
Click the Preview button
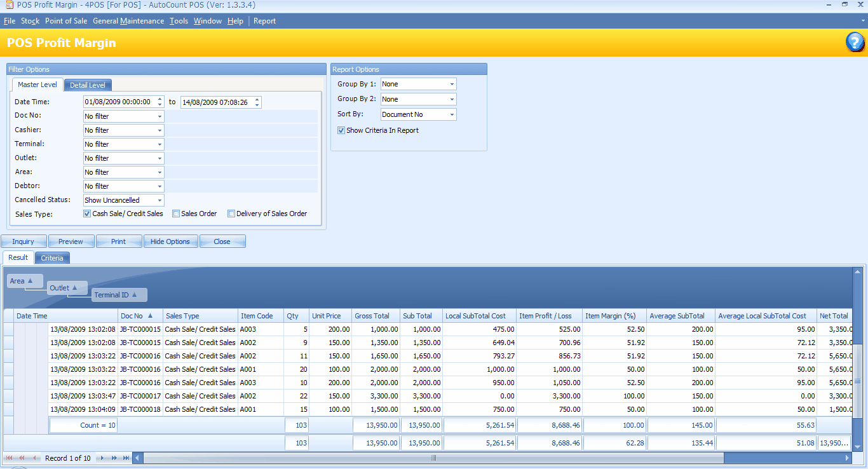click(71, 241)
